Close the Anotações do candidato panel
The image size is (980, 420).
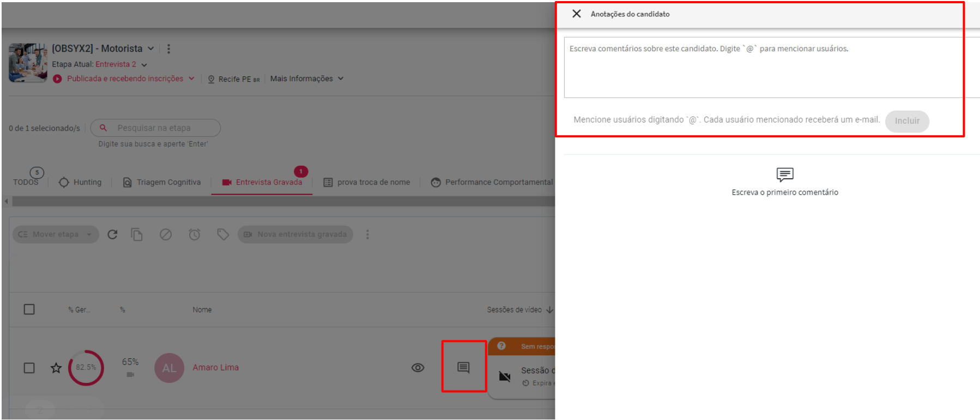point(576,14)
